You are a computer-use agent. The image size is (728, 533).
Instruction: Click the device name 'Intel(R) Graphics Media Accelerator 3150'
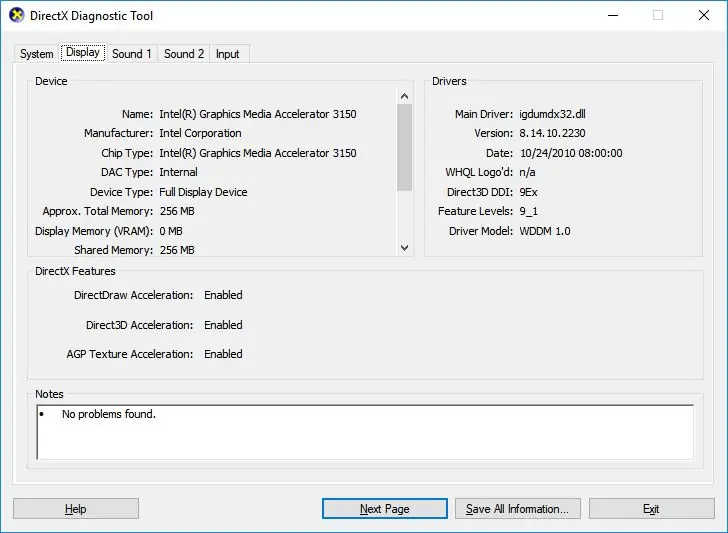(x=258, y=114)
